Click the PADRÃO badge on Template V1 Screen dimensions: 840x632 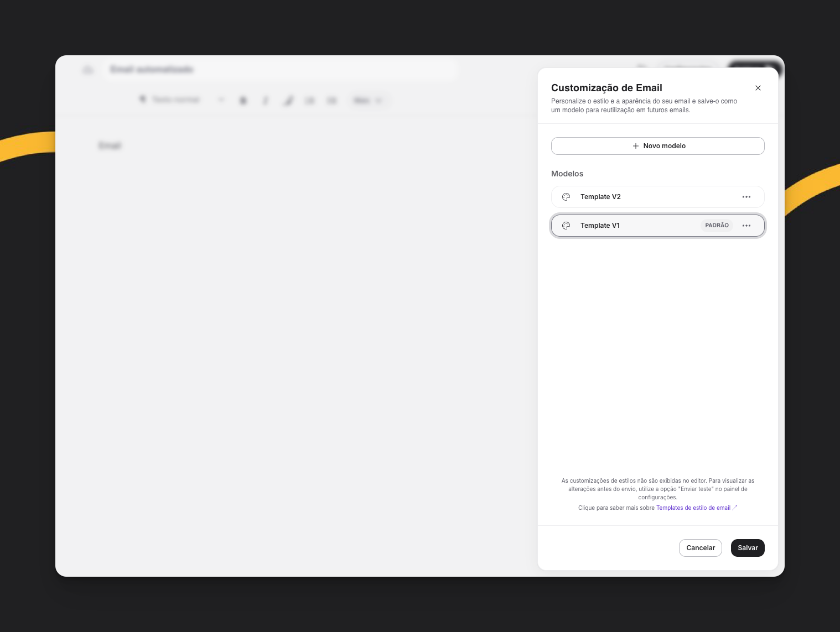pos(717,226)
